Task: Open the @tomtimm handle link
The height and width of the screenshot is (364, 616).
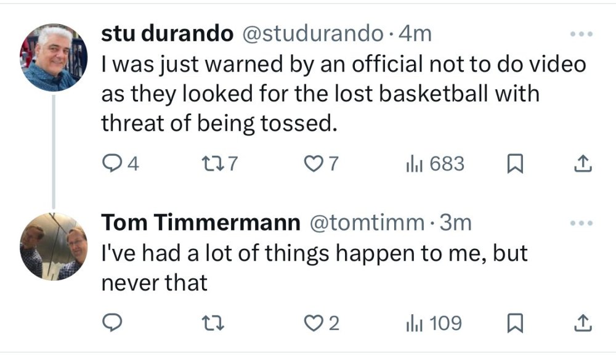Action: pos(367,222)
